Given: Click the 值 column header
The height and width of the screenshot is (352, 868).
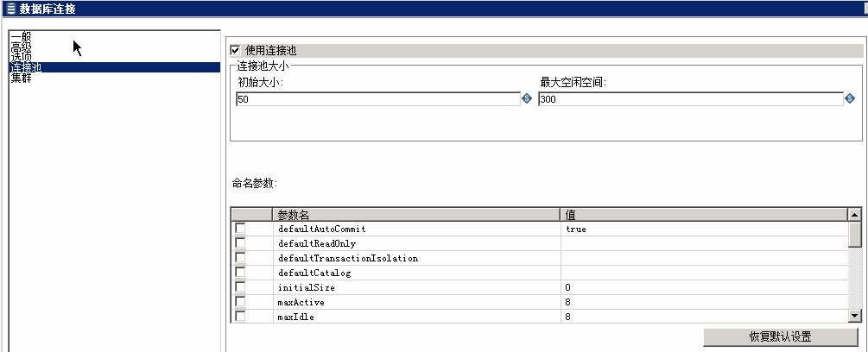Looking at the screenshot, I should tap(704, 215).
